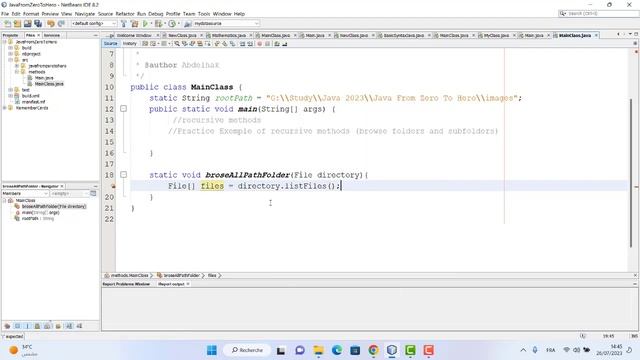Image resolution: width=640 pixels, height=360 pixels.
Task: Toggle Fully Qualified Names button in Navigator
Action: coord(58,326)
